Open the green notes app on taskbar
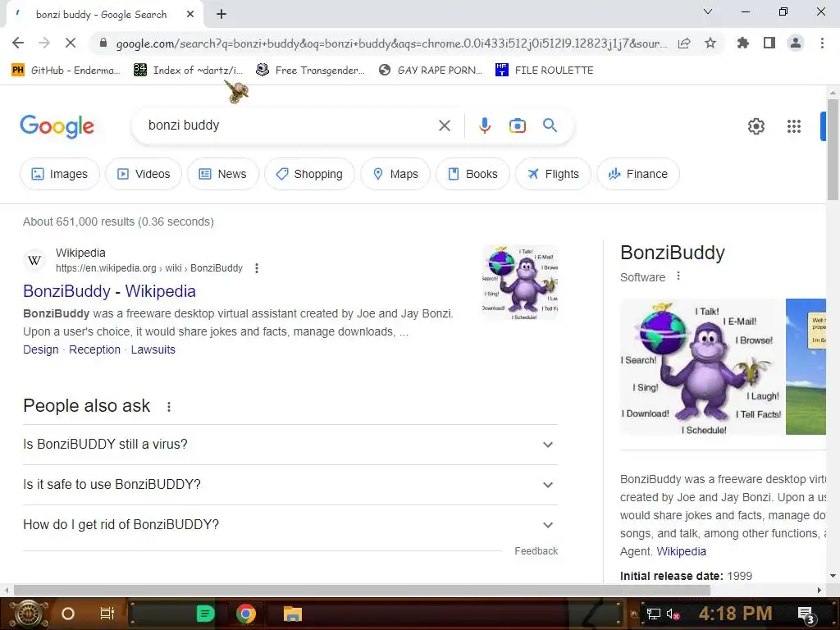The height and width of the screenshot is (630, 840). click(x=204, y=614)
